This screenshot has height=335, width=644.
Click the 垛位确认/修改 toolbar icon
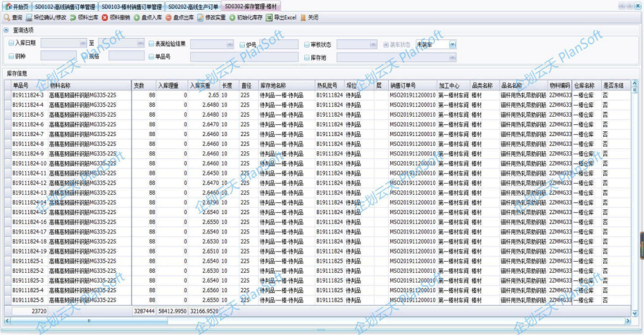pos(29,18)
